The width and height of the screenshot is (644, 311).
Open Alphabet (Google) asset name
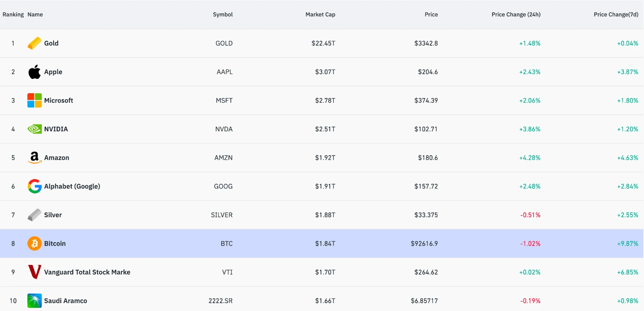coord(72,186)
